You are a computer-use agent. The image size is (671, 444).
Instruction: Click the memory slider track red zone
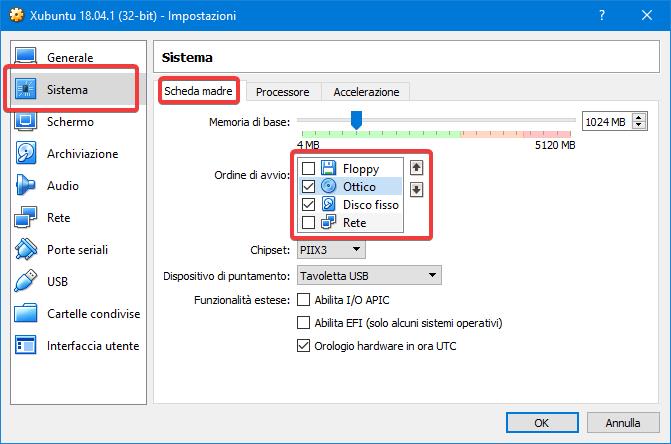tap(548, 134)
